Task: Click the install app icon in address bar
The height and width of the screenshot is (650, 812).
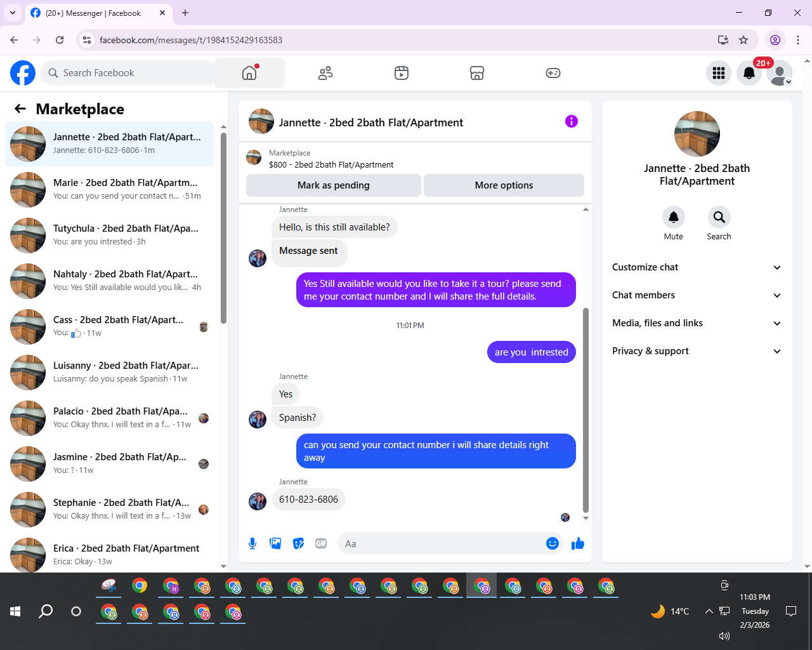Action: click(723, 40)
